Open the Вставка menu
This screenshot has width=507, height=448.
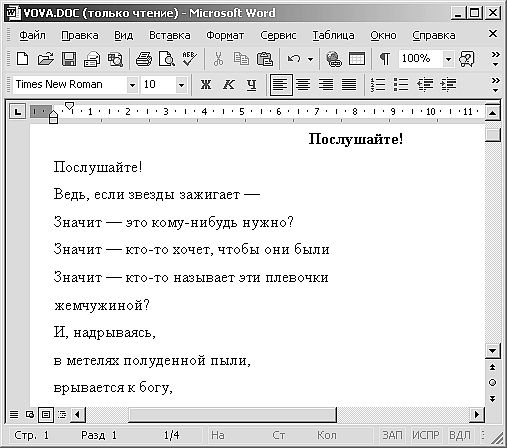point(170,35)
